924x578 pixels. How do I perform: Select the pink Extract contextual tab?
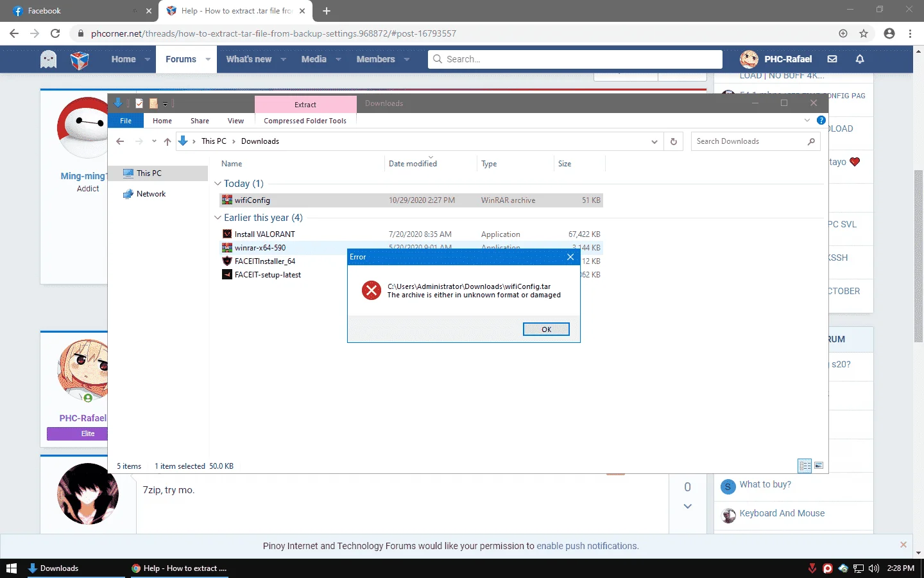coord(305,104)
